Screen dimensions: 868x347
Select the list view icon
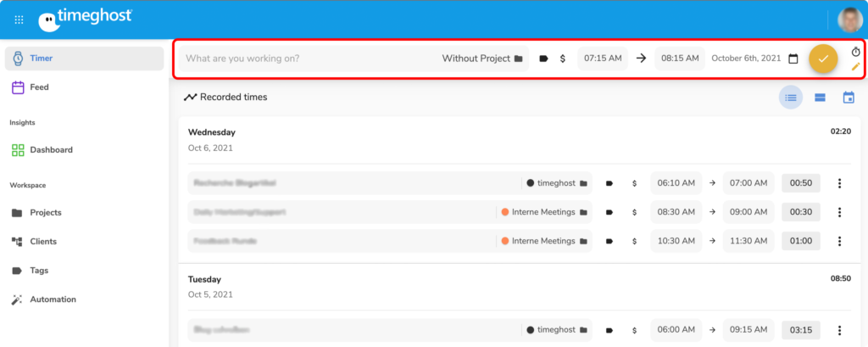791,98
